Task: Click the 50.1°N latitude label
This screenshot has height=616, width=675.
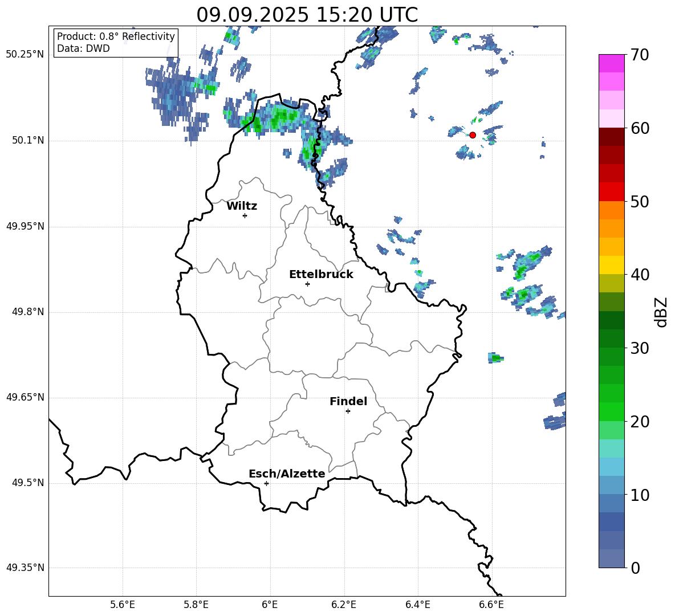Action: (x=27, y=140)
